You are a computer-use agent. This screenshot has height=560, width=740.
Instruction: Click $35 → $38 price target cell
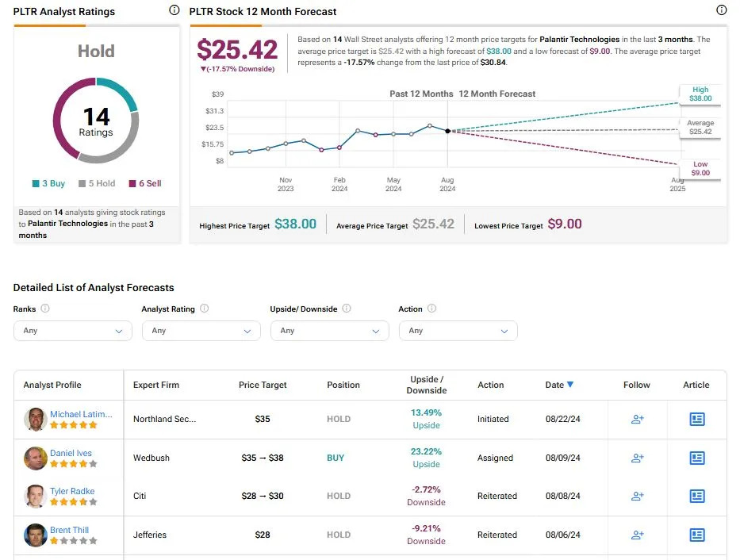[263, 458]
